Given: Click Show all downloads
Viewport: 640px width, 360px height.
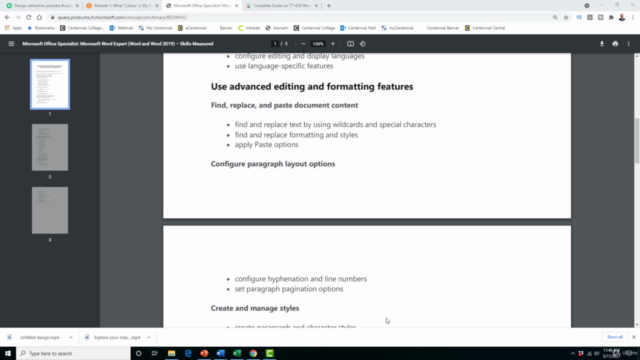Looking at the screenshot, I should [x=615, y=337].
